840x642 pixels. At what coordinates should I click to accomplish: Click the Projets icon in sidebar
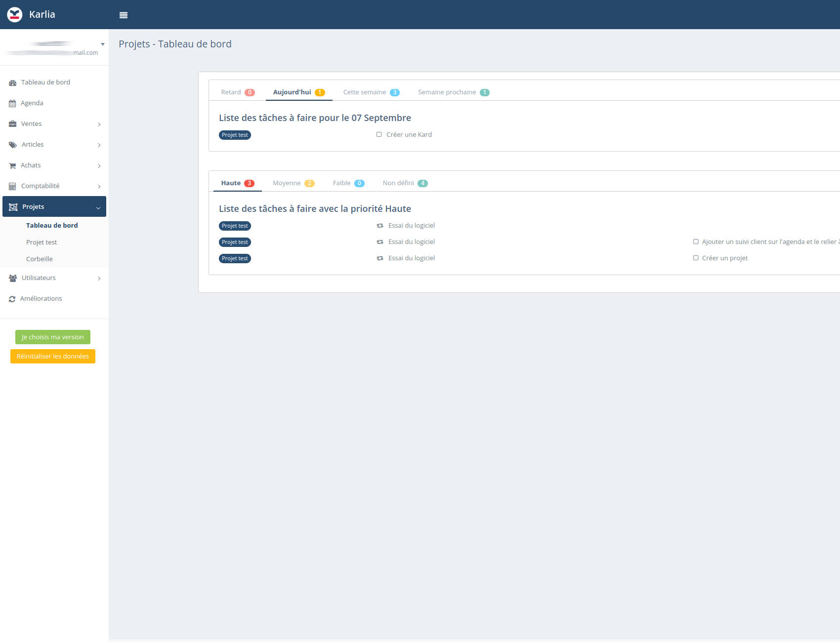(x=13, y=207)
